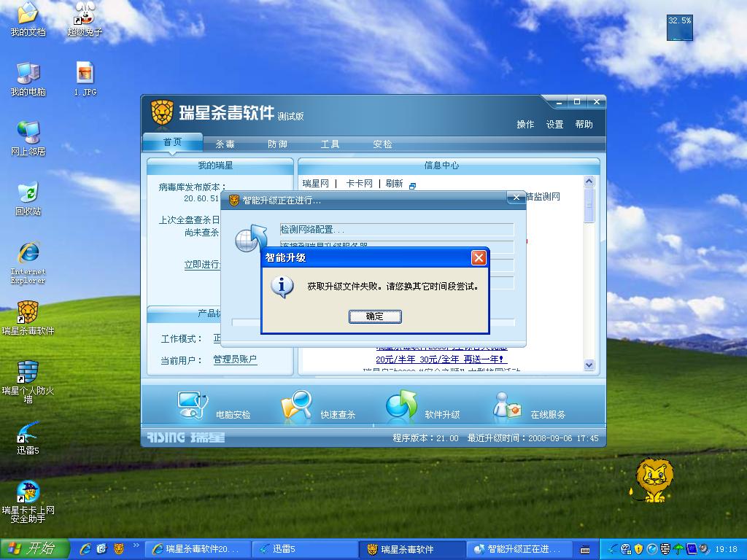
Task: Launch Rising lion icon in quick launch
Action: point(119,549)
